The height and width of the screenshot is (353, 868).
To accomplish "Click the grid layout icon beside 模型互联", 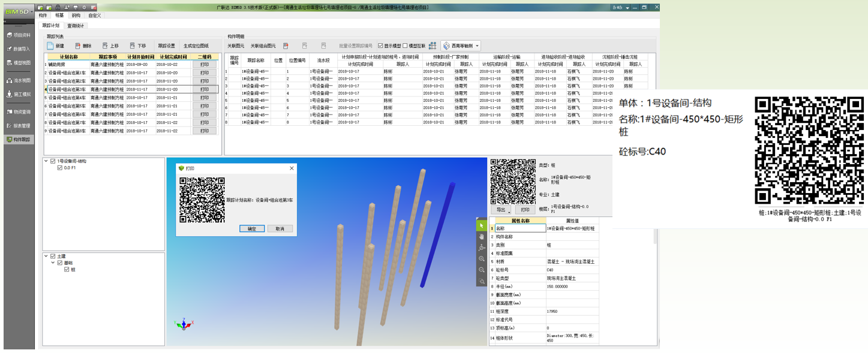I will 432,46.
